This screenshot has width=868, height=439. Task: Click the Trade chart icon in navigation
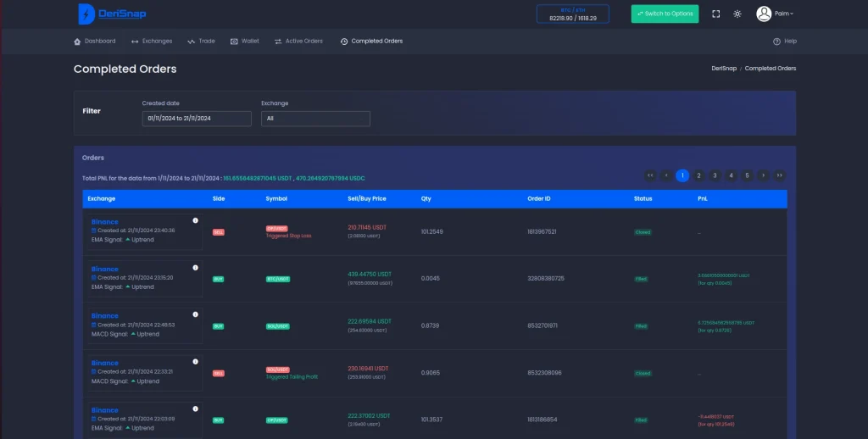point(192,42)
